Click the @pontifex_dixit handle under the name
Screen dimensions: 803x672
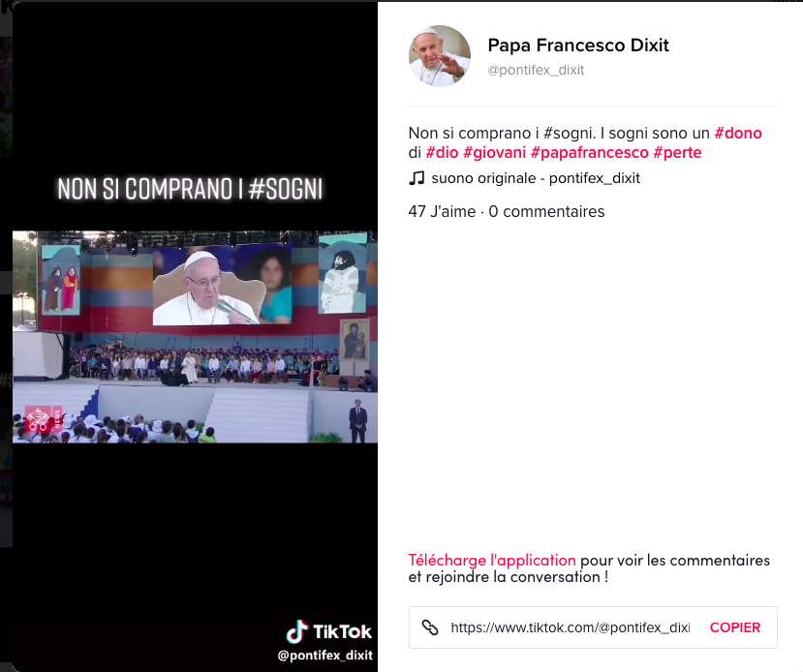point(536,70)
